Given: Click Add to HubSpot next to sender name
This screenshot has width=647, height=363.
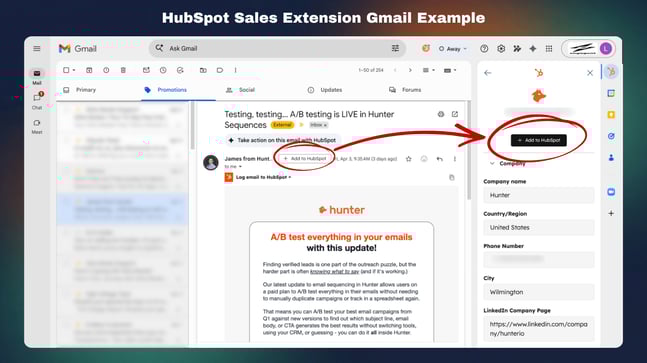Looking at the screenshot, I should coord(305,158).
